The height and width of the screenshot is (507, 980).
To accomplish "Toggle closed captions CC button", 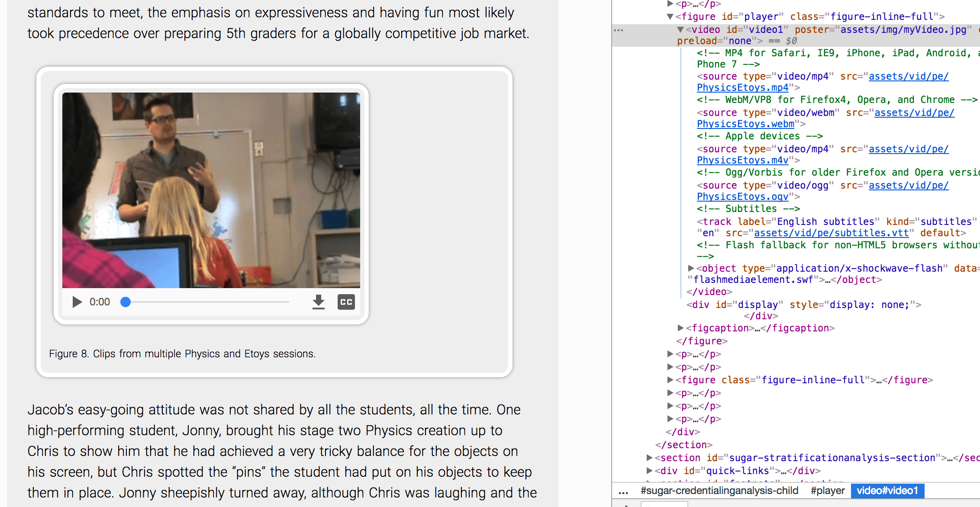I will click(346, 302).
